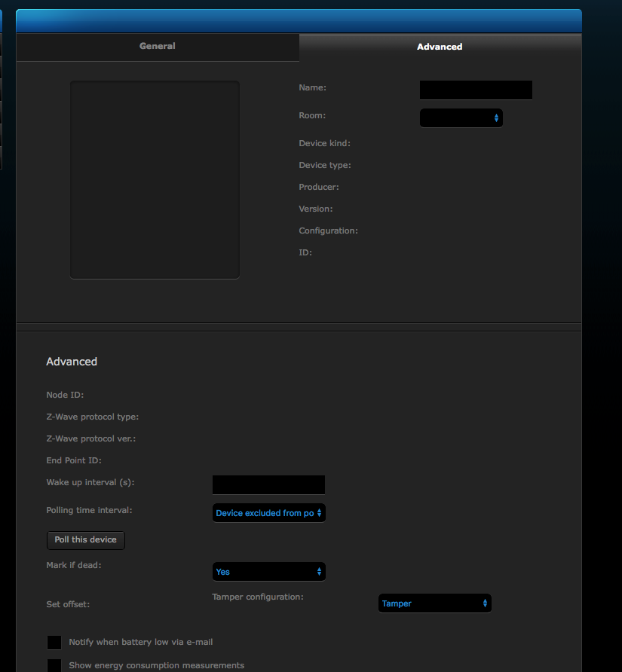
Task: Toggle Show energy consumption measurements checkbox
Action: click(x=54, y=666)
